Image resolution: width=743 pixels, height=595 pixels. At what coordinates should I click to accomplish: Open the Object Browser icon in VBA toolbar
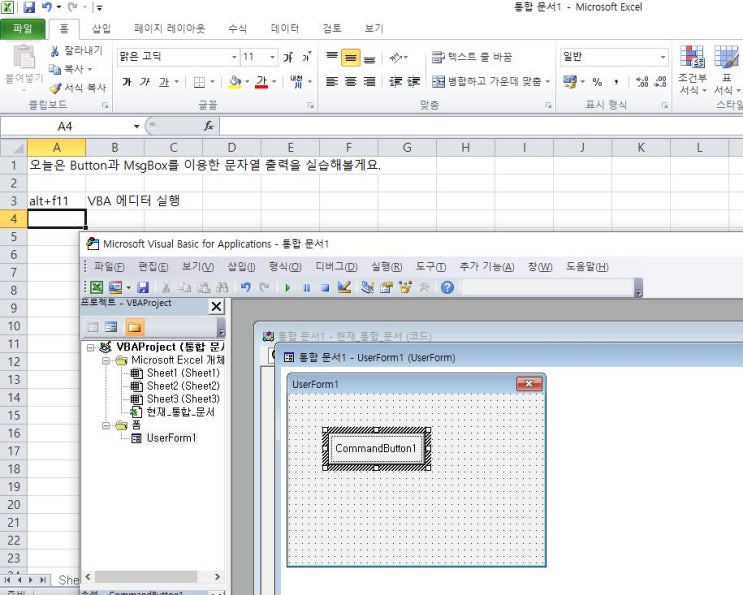[x=405, y=287]
